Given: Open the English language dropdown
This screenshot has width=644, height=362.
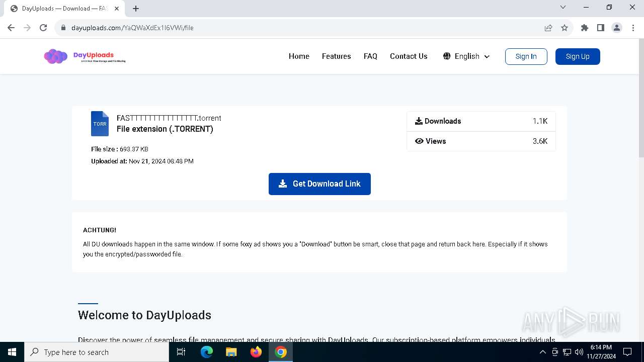Looking at the screenshot, I should coord(466,56).
